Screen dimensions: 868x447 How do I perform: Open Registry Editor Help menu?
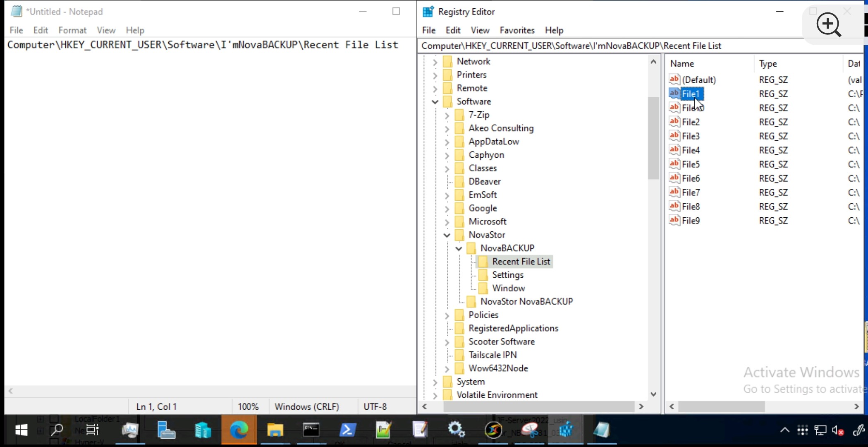(x=554, y=30)
